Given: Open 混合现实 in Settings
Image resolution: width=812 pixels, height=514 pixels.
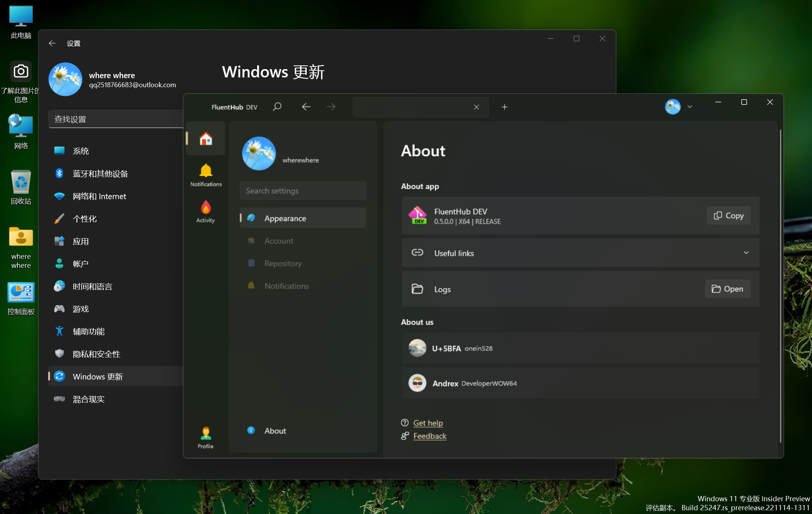Looking at the screenshot, I should (x=116, y=399).
